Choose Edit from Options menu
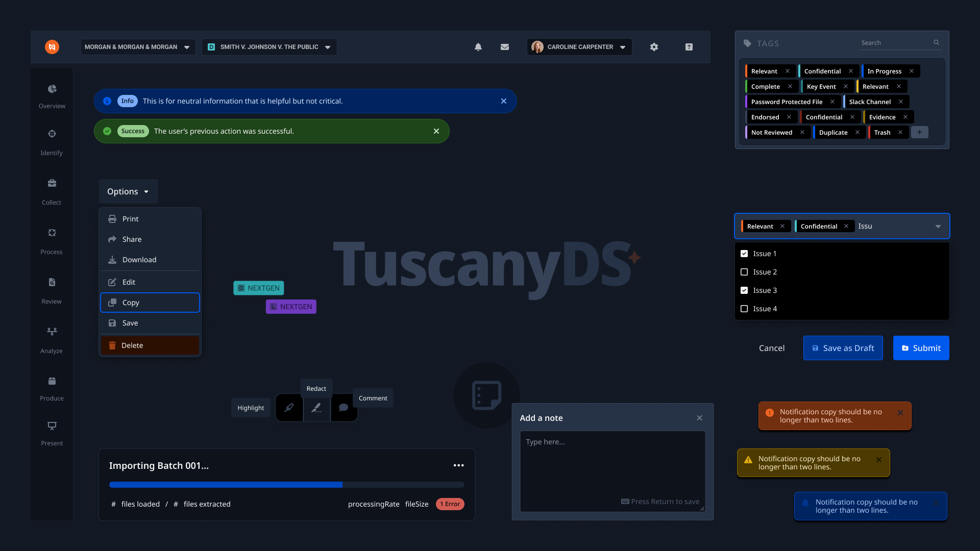The height and width of the screenshot is (551, 980). point(150,282)
